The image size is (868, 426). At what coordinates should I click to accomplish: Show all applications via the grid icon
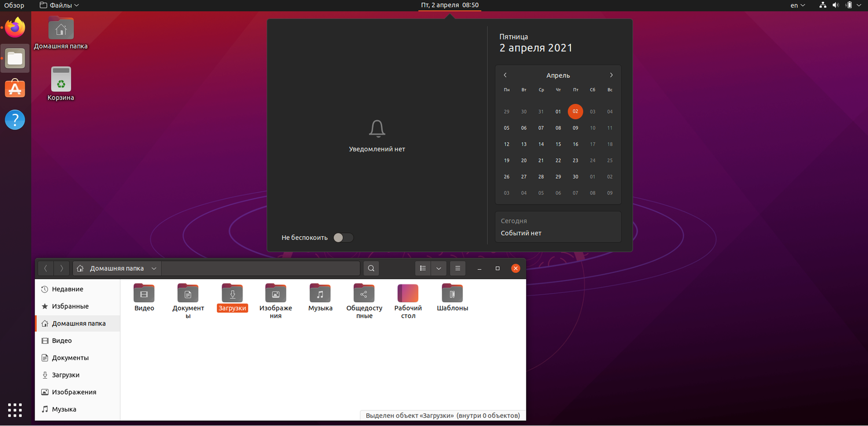click(14, 410)
